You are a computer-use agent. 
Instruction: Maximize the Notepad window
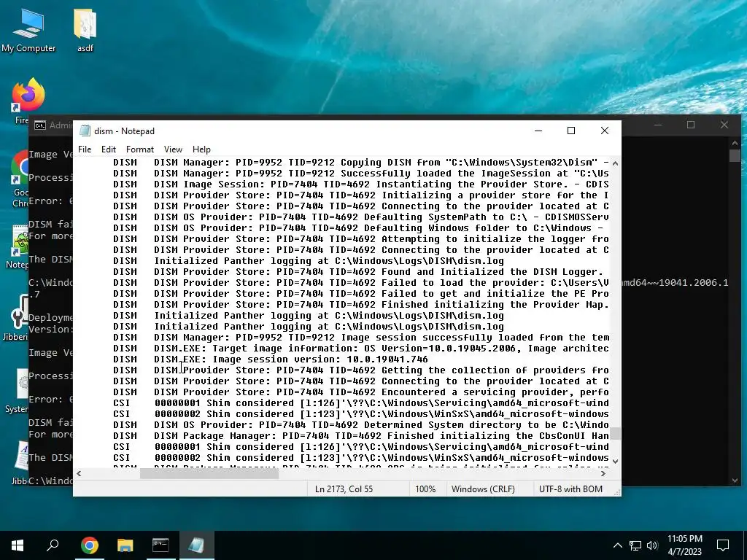(x=571, y=131)
